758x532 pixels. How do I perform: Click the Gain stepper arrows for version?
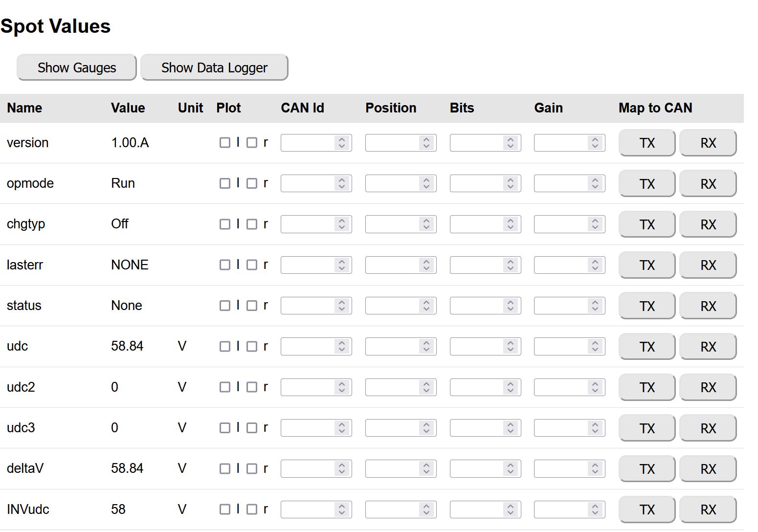pos(595,143)
